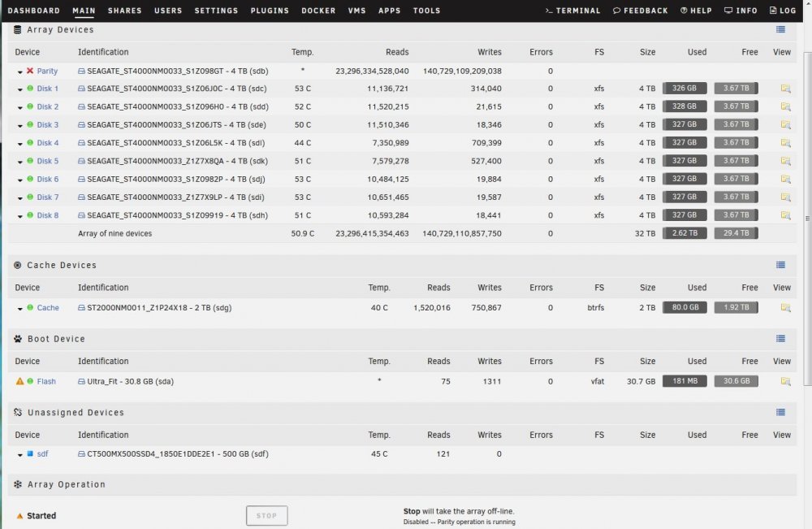
Task: Click the Ultra_Fit device drive icon
Action: [x=81, y=381]
